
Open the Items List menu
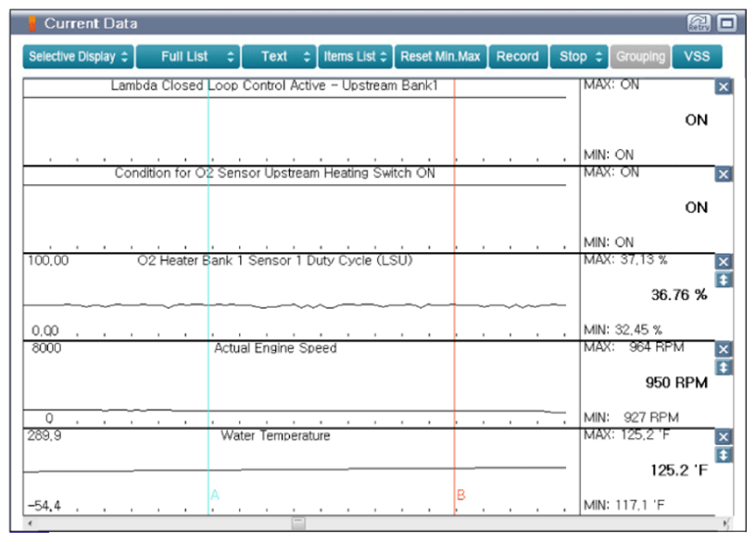pos(356,57)
